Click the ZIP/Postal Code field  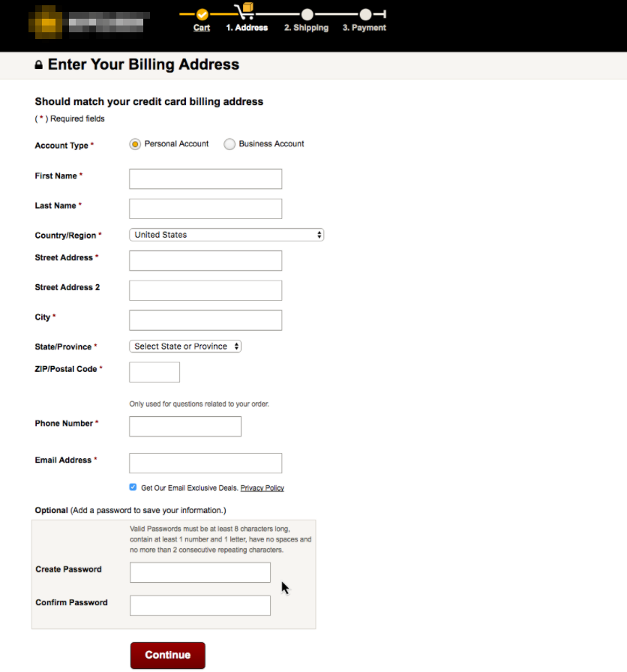[x=154, y=371]
